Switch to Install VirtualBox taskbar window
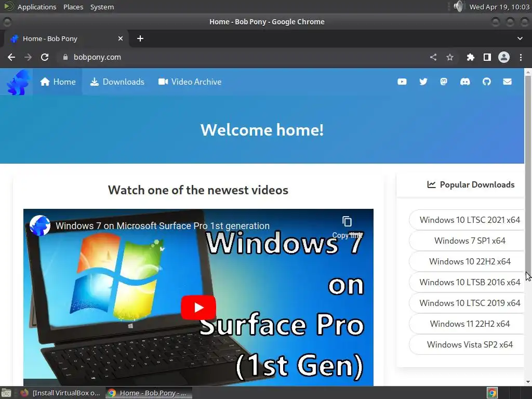Screen dimensions: 532x399 coord(60,393)
